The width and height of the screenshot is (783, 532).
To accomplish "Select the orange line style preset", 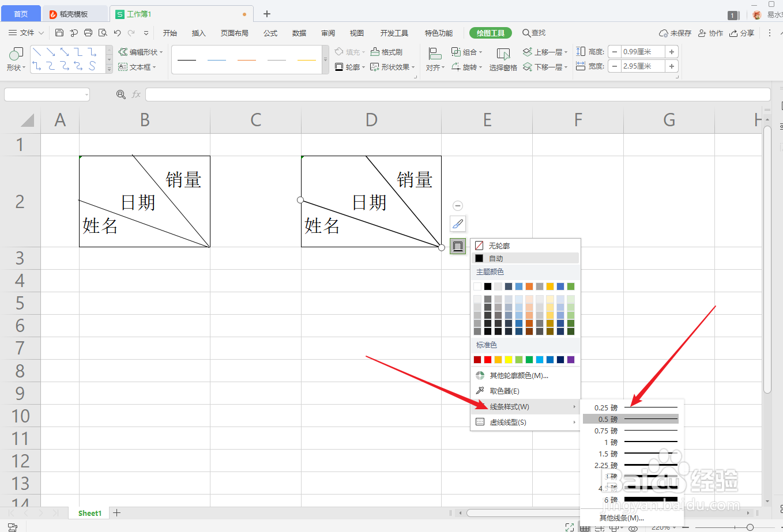I will [x=247, y=60].
